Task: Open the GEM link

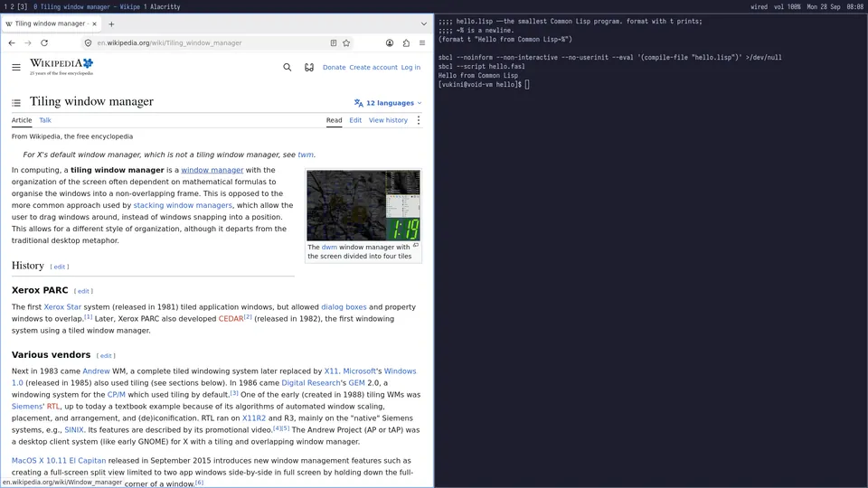Action: point(356,383)
